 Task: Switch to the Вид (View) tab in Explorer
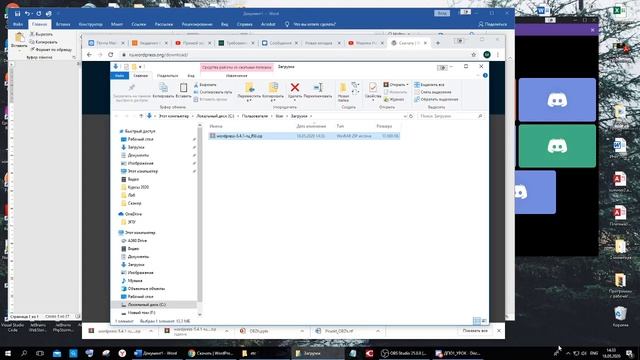click(x=191, y=76)
